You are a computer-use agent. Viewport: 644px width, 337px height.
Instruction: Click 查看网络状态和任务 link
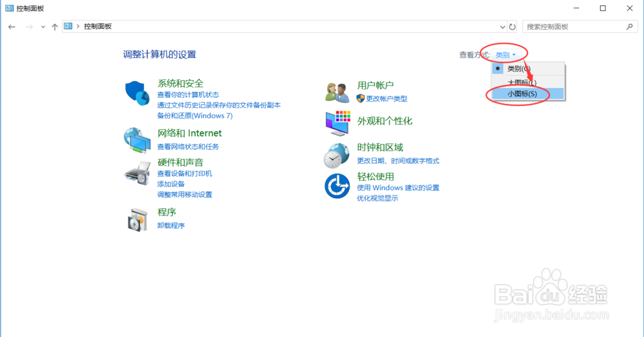point(188,147)
